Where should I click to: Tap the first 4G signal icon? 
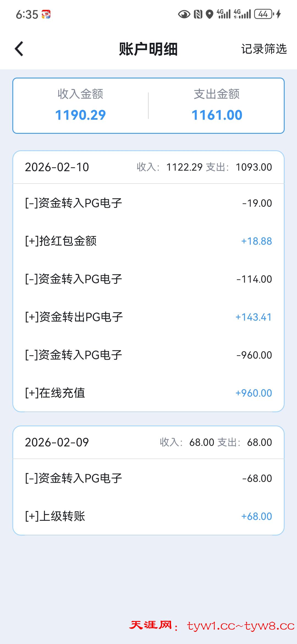coord(223,14)
